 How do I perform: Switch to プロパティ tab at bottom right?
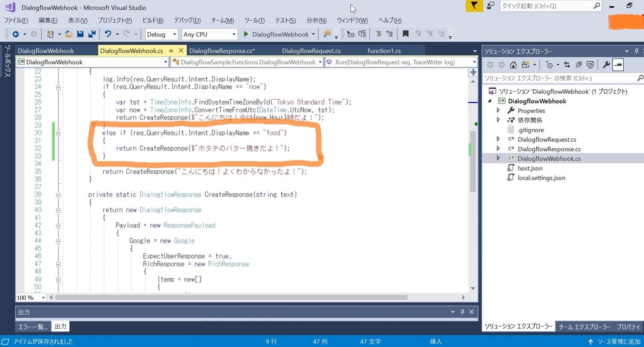628,327
